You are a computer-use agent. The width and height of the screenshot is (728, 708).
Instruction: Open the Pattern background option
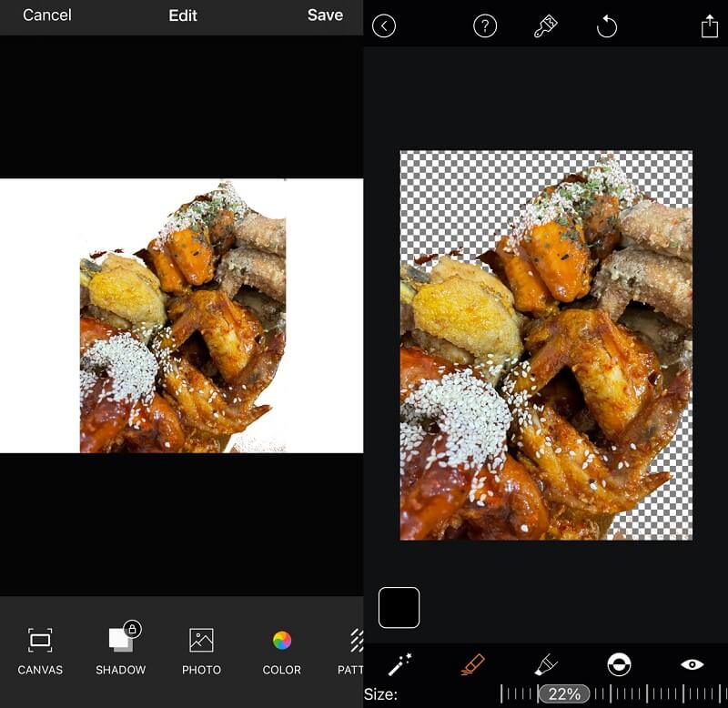pos(353,651)
